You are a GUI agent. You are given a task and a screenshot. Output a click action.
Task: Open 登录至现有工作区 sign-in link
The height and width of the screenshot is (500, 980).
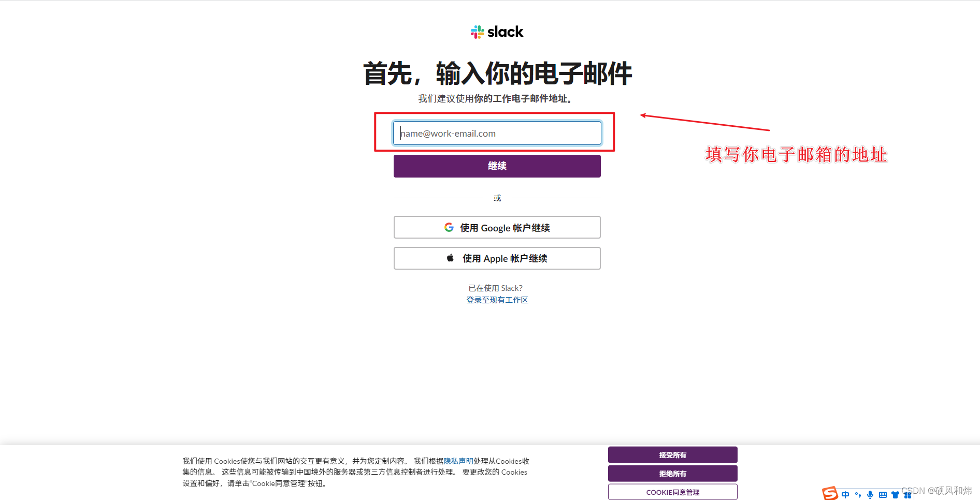497,300
